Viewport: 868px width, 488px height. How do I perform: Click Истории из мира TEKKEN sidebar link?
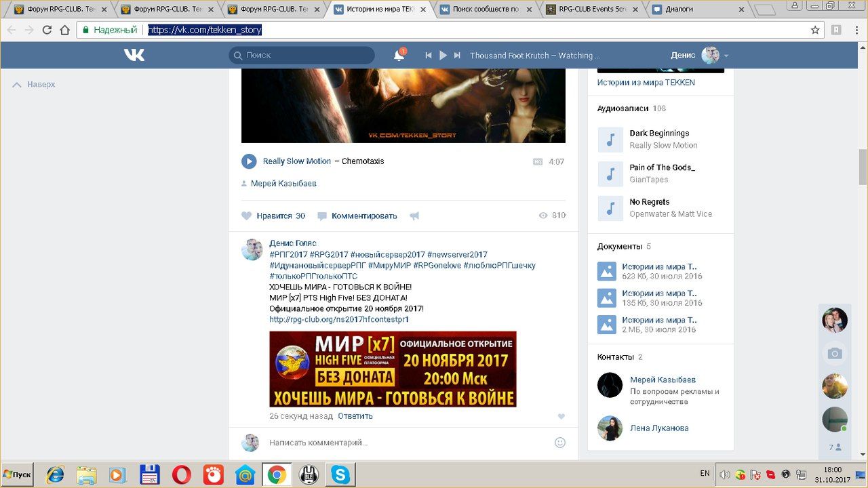click(646, 82)
